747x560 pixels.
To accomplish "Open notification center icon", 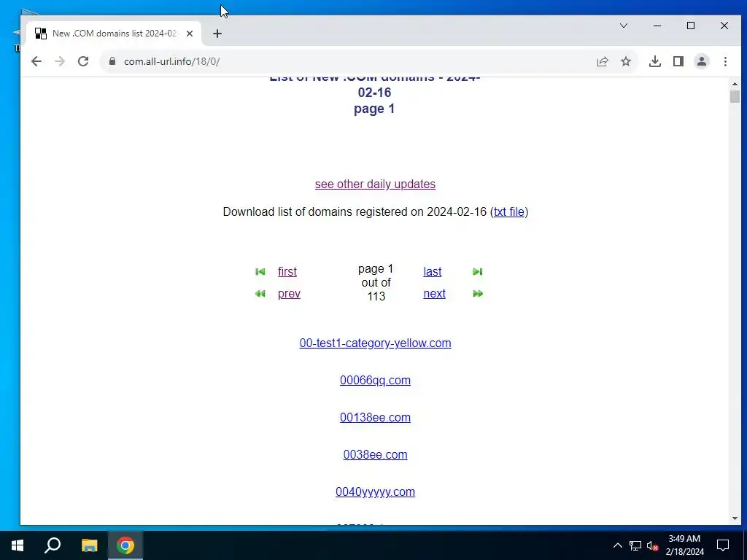I will tap(723, 545).
